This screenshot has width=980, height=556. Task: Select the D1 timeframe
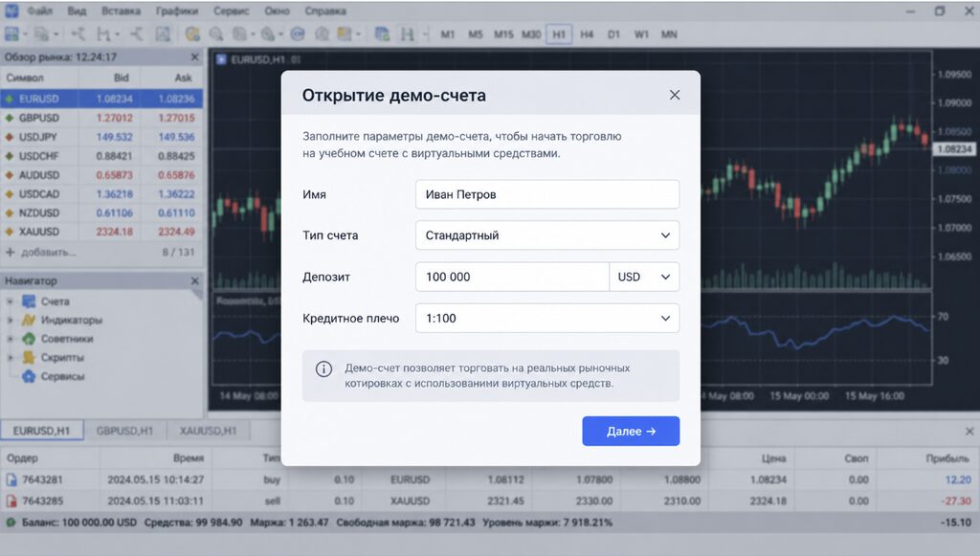tap(613, 34)
